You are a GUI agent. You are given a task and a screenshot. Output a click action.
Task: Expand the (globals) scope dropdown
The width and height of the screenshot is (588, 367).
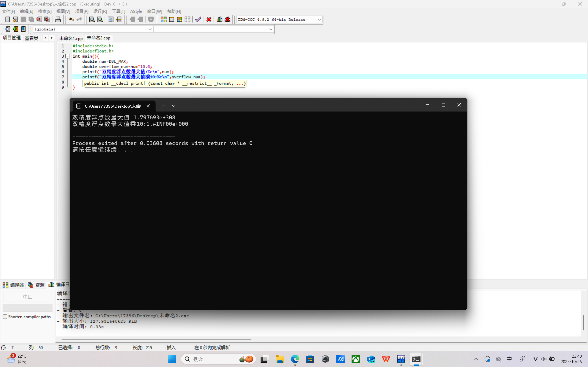(150, 29)
